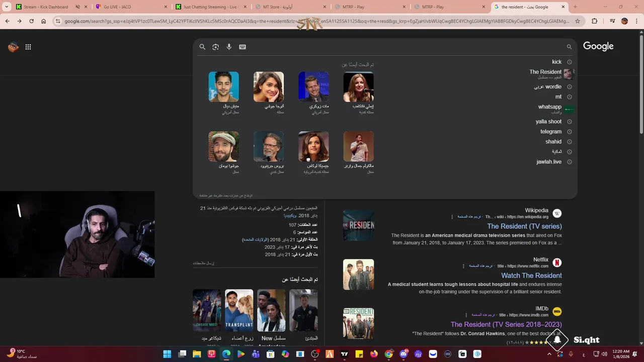Screen dimensions: 644x362
Task: Open a new browser tab
Action: click(x=575, y=7)
